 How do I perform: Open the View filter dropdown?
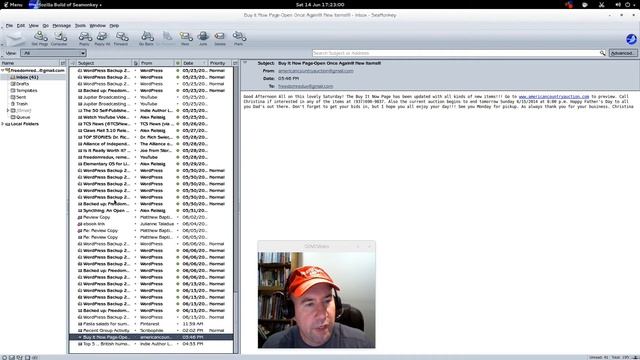pyautogui.click(x=53, y=53)
